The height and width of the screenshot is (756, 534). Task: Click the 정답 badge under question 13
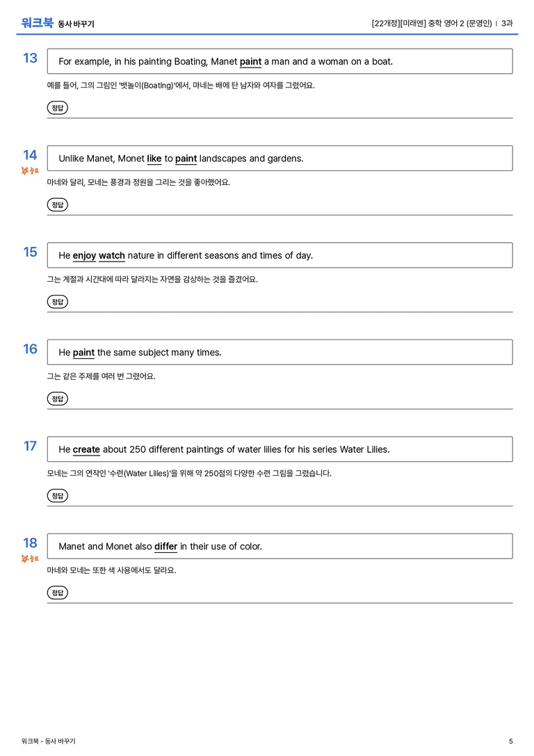click(57, 108)
